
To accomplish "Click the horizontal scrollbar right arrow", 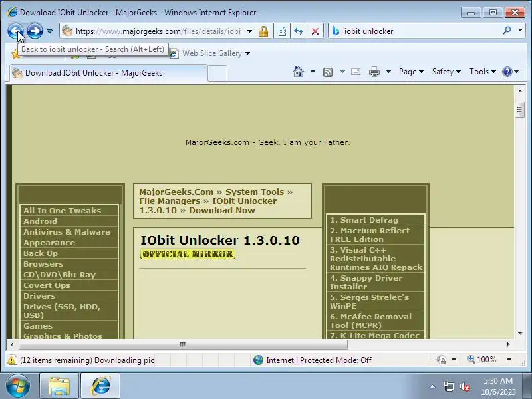I will (508, 344).
